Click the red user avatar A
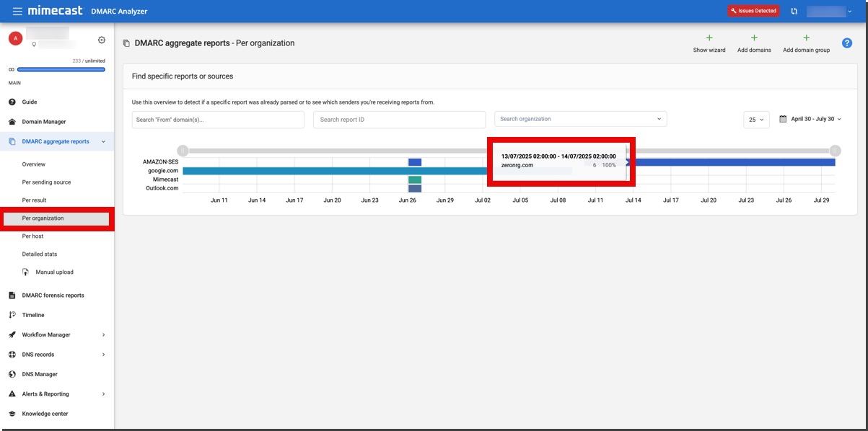This screenshot has height=431, width=868. (15, 38)
